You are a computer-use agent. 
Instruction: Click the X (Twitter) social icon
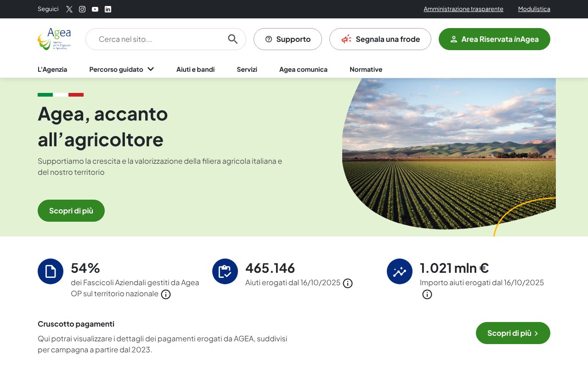69,9
